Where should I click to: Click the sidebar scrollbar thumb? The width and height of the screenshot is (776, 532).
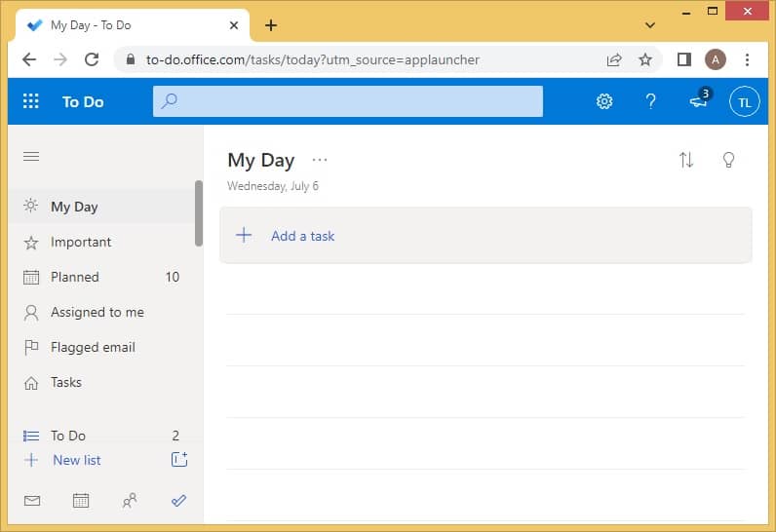[199, 213]
